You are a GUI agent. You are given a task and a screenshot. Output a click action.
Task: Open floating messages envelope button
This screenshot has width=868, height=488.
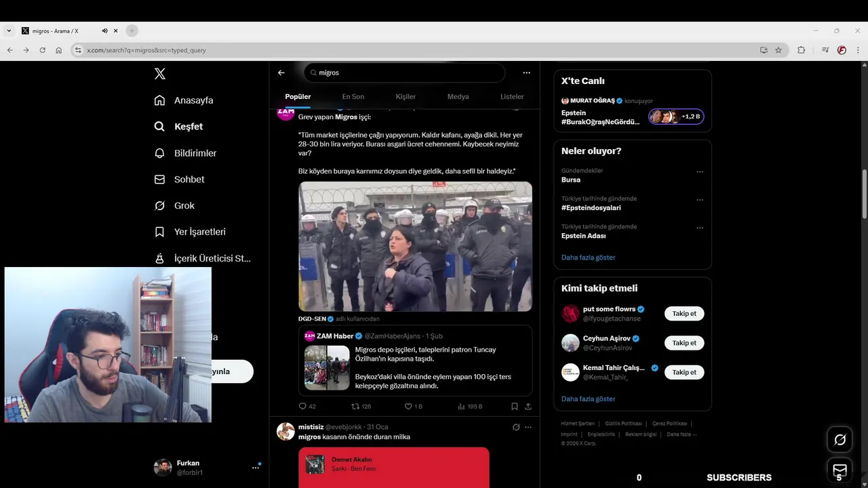[840, 470]
